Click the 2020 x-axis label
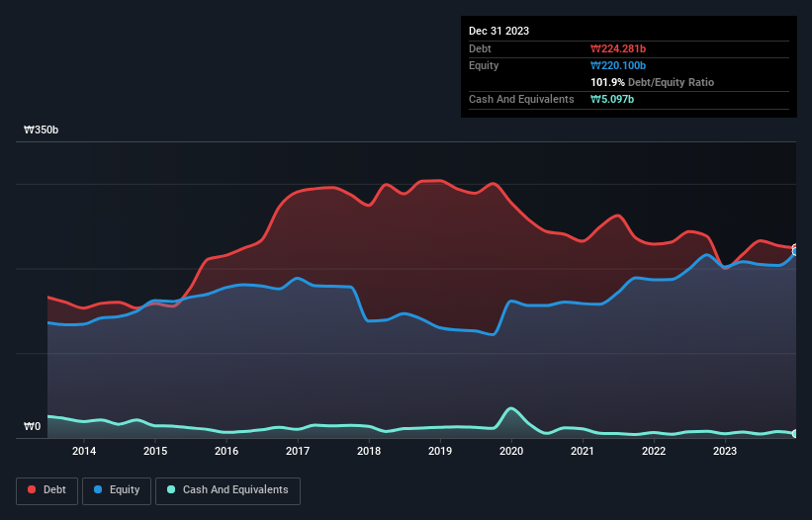The width and height of the screenshot is (812, 520). 511,451
